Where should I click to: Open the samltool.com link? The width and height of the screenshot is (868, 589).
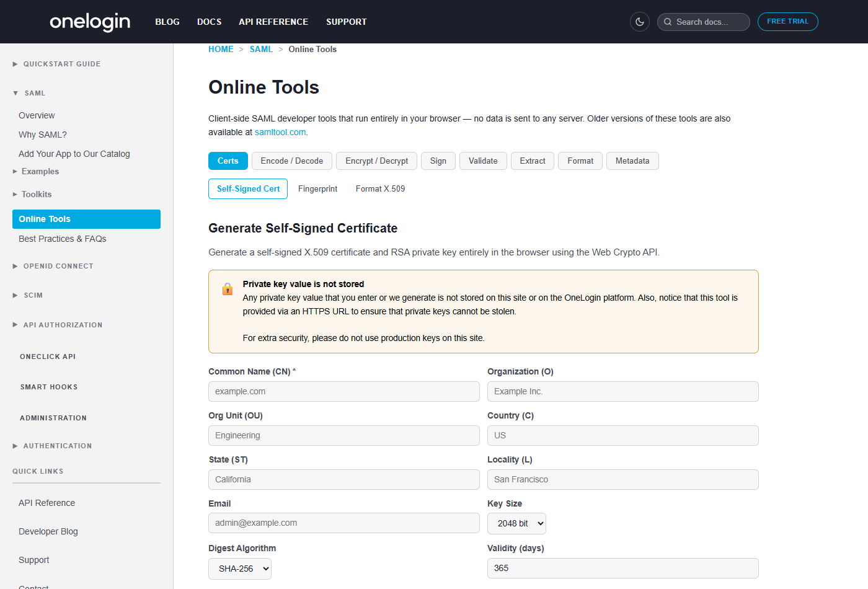(280, 132)
